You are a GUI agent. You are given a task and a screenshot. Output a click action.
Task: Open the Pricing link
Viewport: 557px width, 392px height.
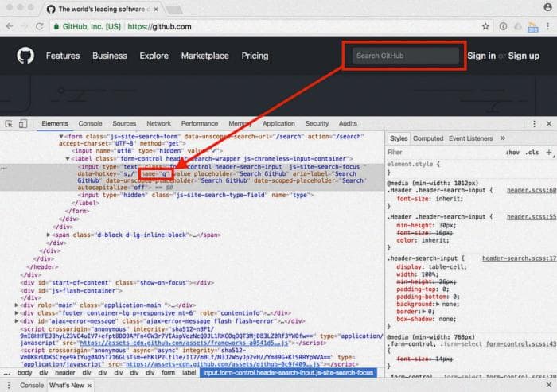[255, 56]
